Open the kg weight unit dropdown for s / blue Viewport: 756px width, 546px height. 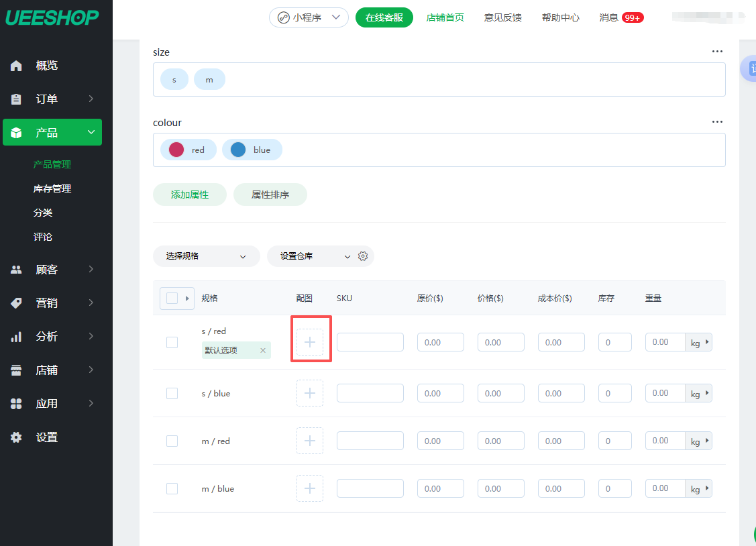click(699, 394)
